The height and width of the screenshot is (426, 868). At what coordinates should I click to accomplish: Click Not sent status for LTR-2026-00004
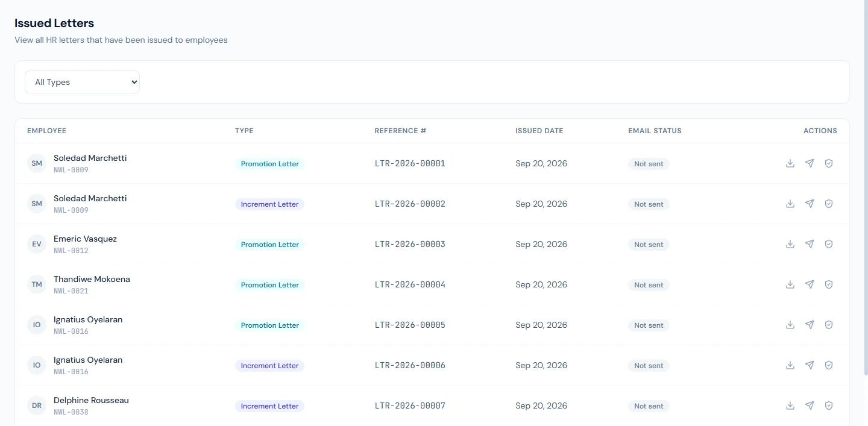(649, 285)
